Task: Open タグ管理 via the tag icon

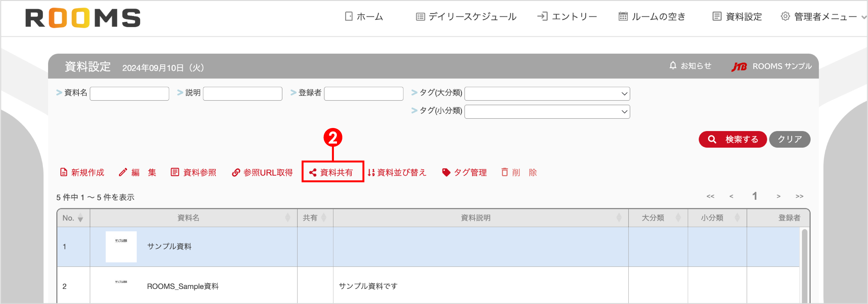Action: (447, 172)
